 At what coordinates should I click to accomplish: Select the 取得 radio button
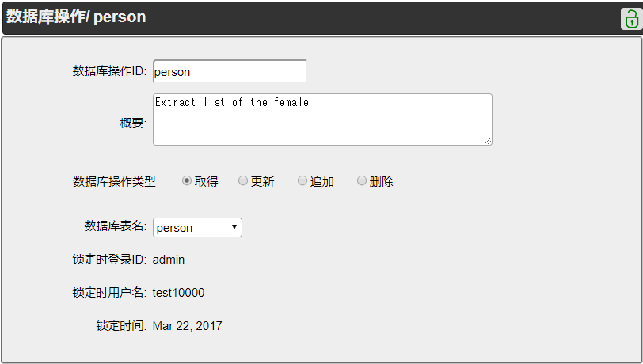click(x=187, y=181)
